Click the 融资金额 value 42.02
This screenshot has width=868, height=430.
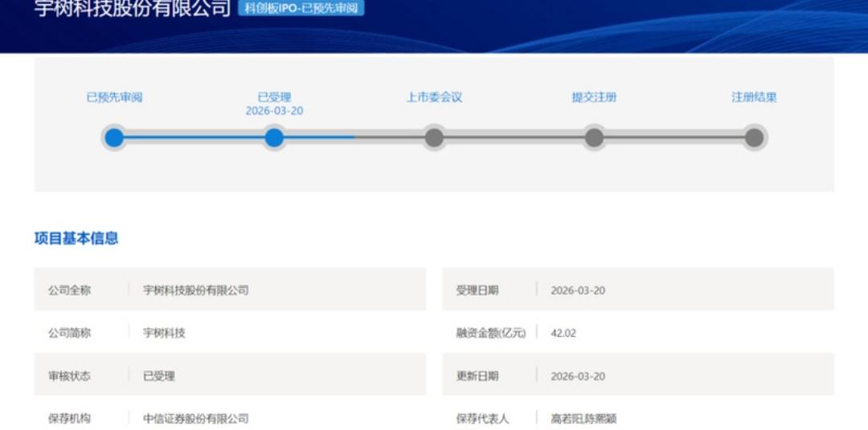563,334
